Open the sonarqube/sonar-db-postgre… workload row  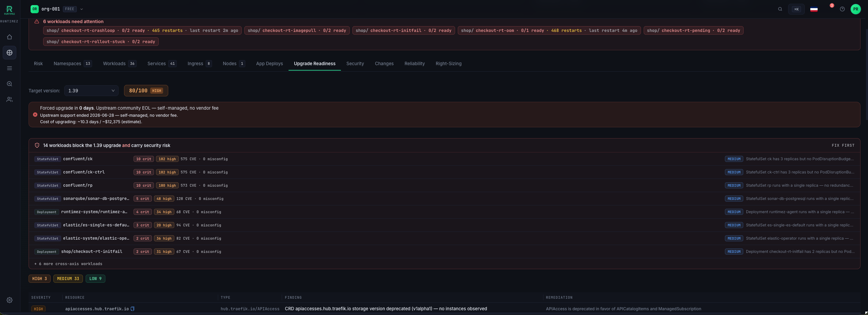point(444,199)
